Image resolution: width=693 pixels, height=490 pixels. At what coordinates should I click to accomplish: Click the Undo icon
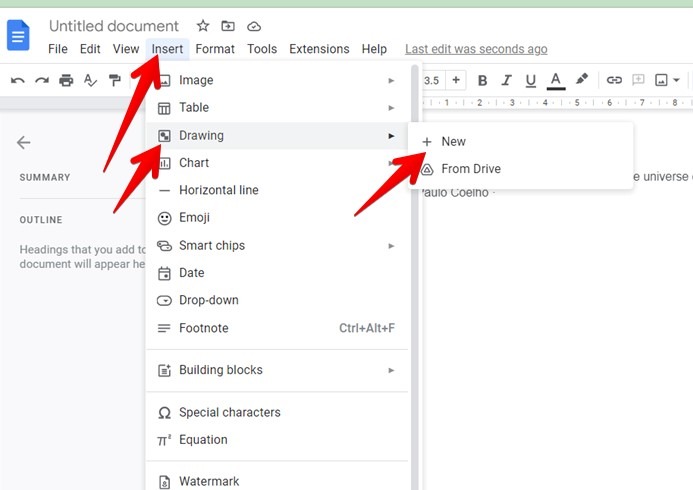[18, 80]
